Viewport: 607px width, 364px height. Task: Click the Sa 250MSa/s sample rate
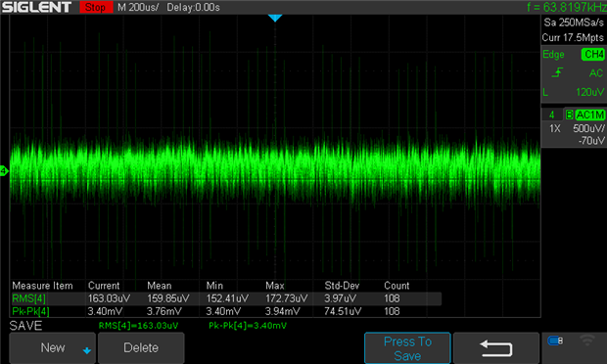574,23
